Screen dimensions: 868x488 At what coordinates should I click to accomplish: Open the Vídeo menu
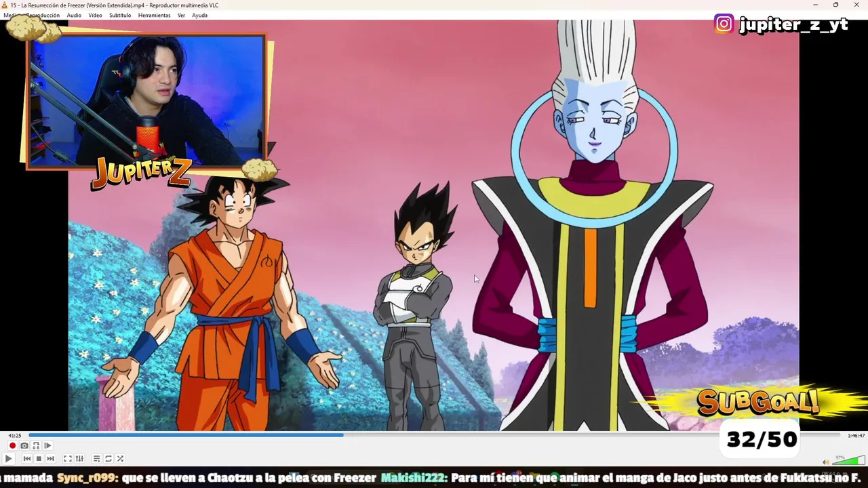pyautogui.click(x=95, y=15)
